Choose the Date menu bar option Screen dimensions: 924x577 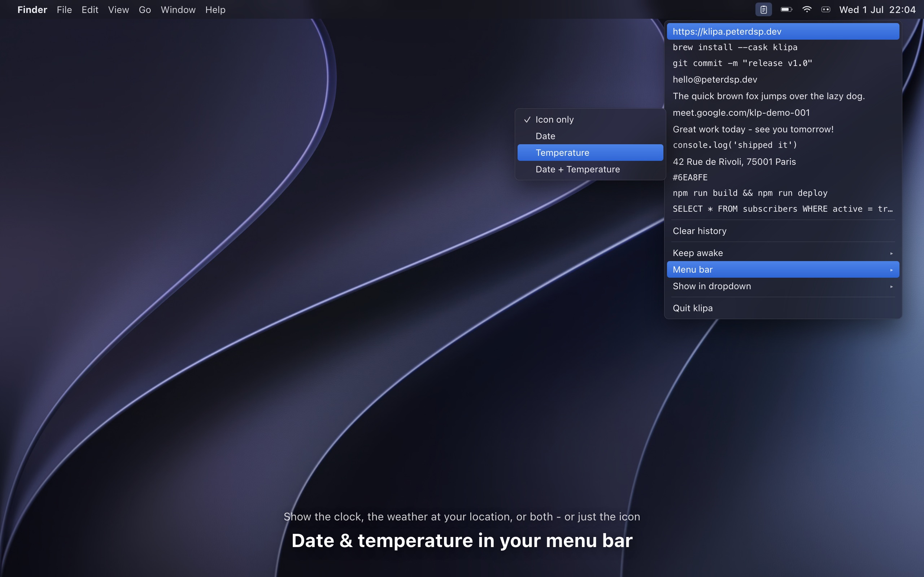coord(590,136)
